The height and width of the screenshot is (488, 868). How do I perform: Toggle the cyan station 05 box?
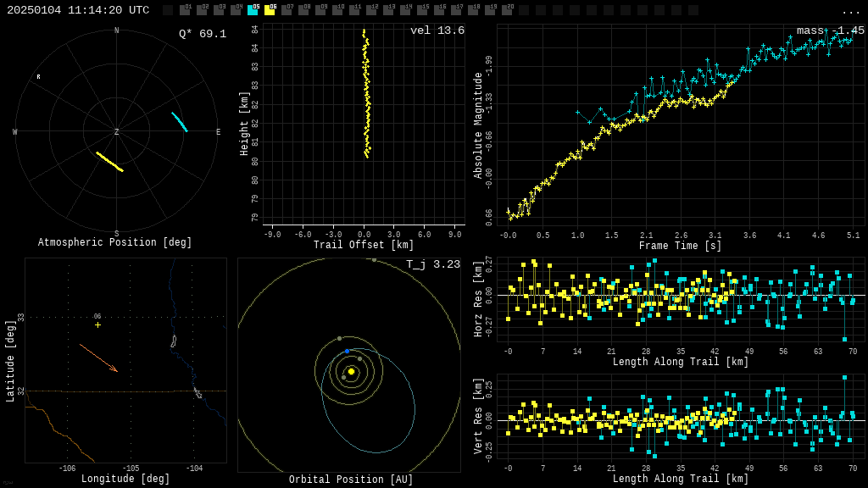253,10
